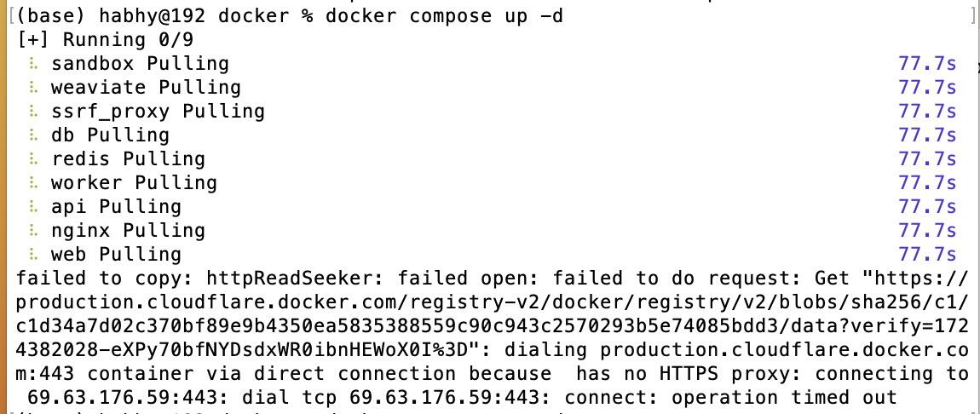Image resolution: width=980 pixels, height=414 pixels.
Task: Click the spinner icon beside api Pulling
Action: (x=34, y=207)
